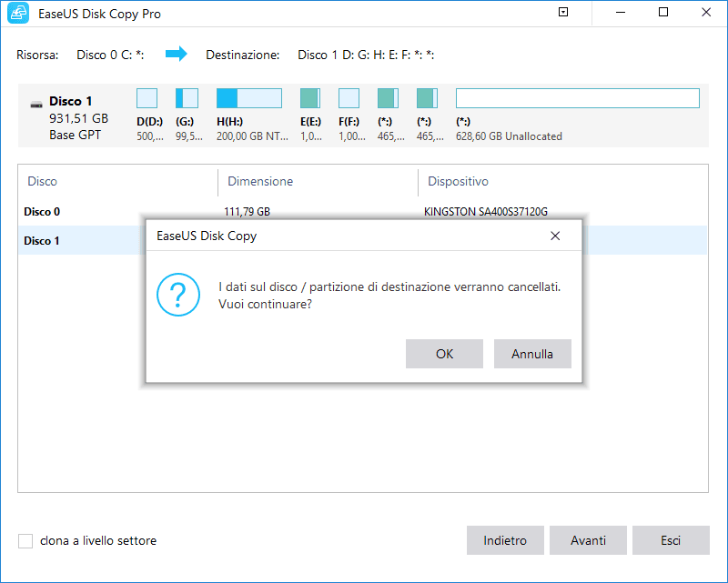Click the EaseUS Disk Copy Pro app logo
The image size is (728, 583).
[18, 13]
